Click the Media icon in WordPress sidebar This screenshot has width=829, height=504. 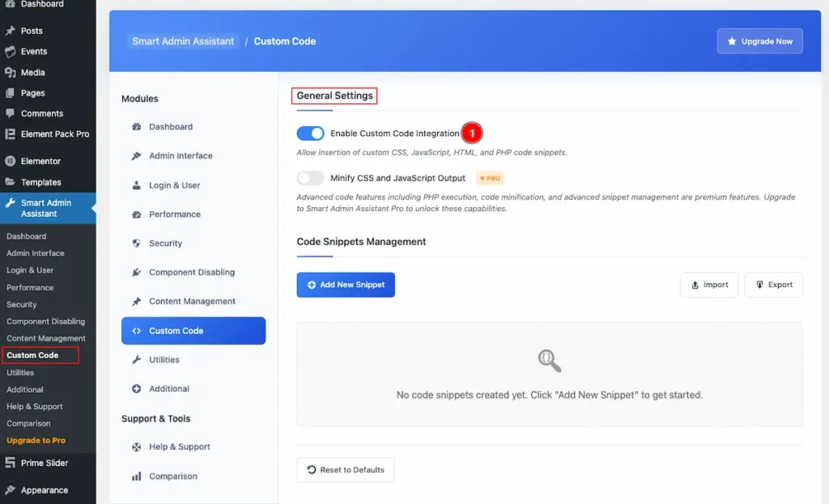10,72
